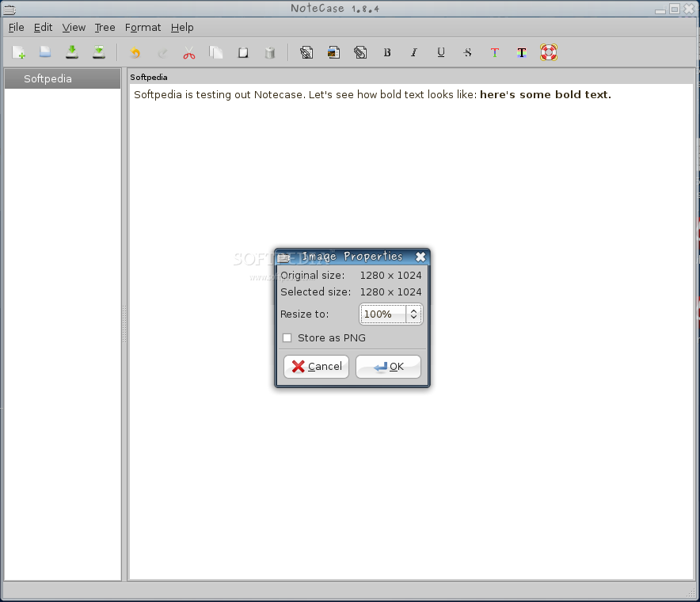This screenshot has height=602, width=700.
Task: Open the File menu
Action: [x=16, y=27]
